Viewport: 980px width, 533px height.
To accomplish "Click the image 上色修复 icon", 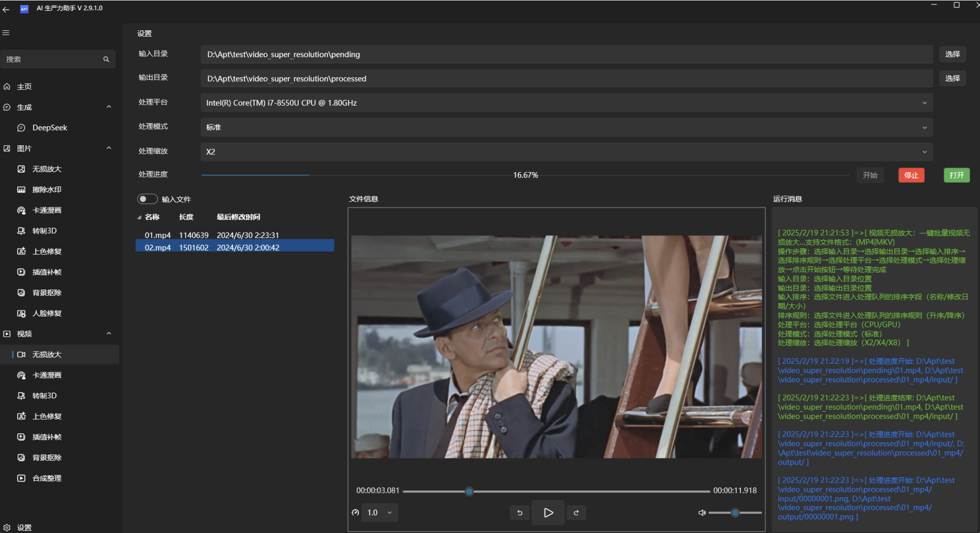I will click(21, 251).
